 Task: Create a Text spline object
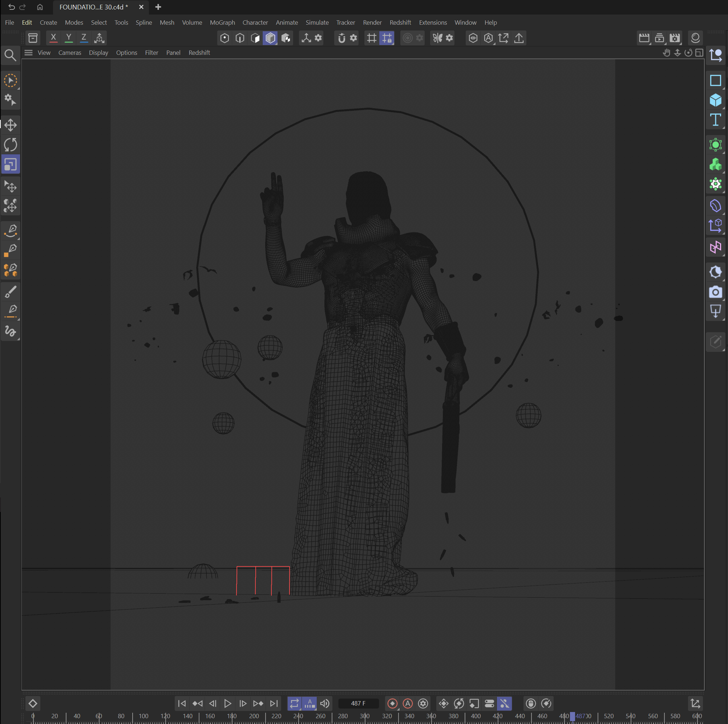(x=715, y=120)
